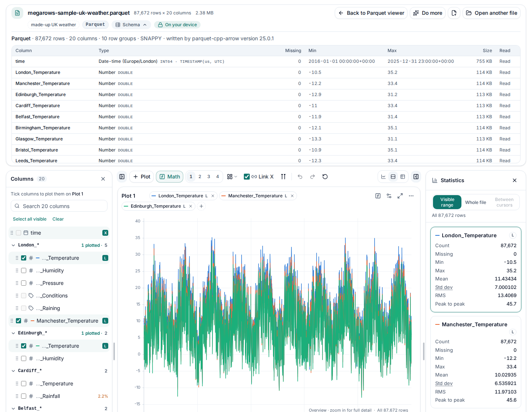Close the Statistics panel
Screen dimensions: 532x412
(x=515, y=180)
